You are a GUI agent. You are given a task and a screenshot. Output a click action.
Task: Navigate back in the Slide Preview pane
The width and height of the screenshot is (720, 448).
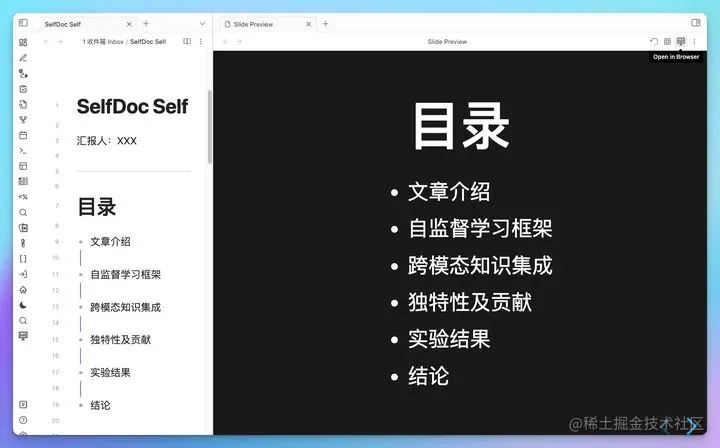pyautogui.click(x=225, y=42)
